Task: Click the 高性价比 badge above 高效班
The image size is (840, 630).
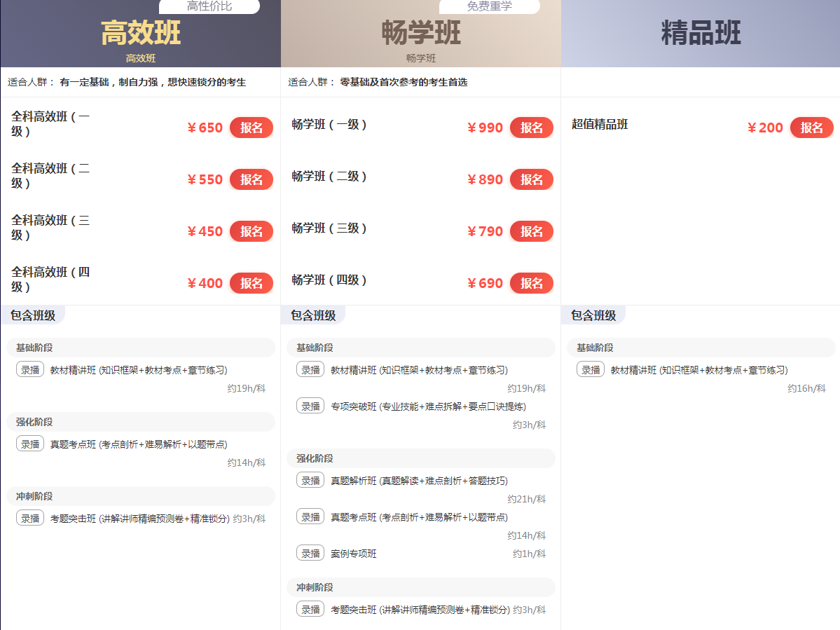Action: [209, 6]
